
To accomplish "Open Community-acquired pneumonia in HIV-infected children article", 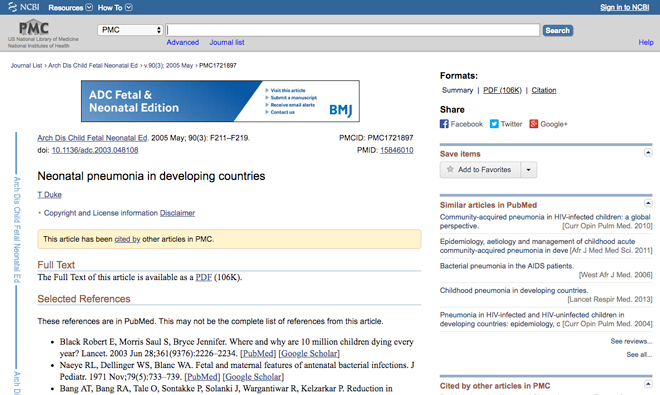I will [545, 222].
